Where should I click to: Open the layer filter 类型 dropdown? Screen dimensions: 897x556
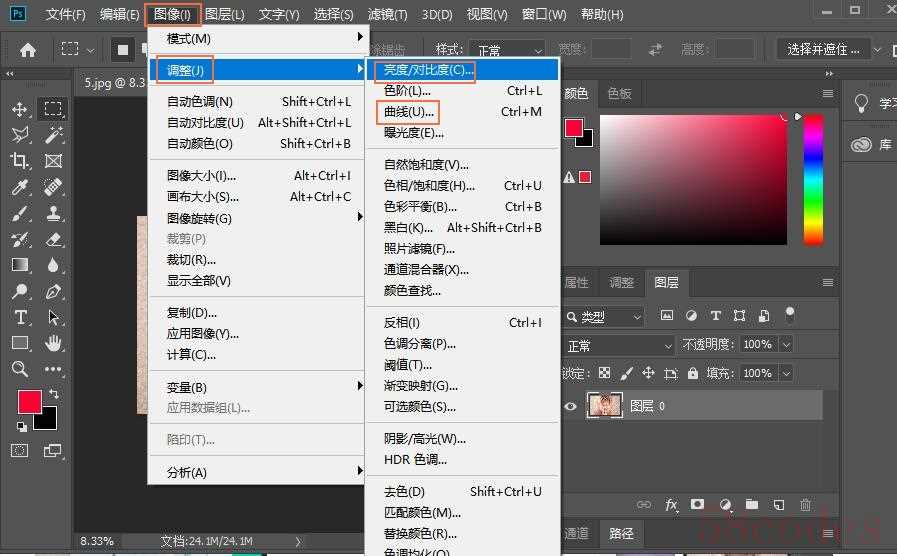604,316
